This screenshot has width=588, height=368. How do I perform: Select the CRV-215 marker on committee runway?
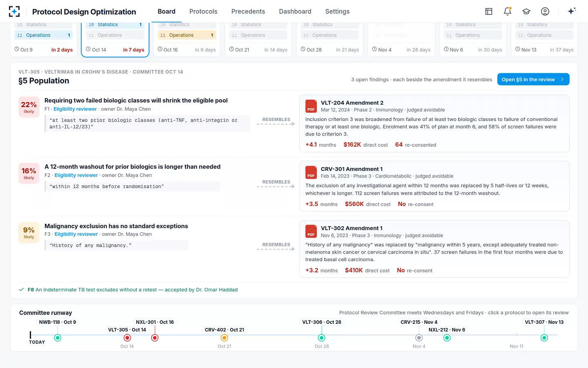[x=419, y=338]
